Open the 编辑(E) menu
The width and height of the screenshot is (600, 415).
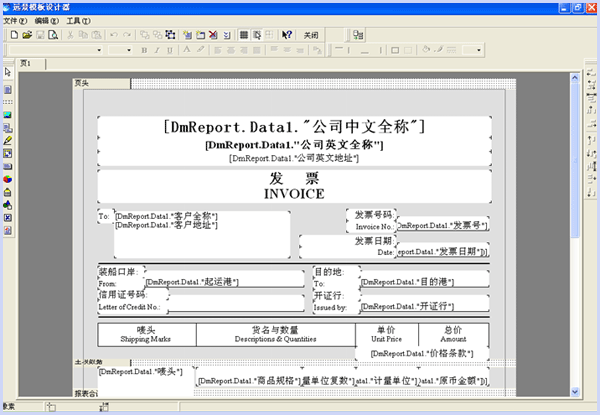[x=46, y=21]
